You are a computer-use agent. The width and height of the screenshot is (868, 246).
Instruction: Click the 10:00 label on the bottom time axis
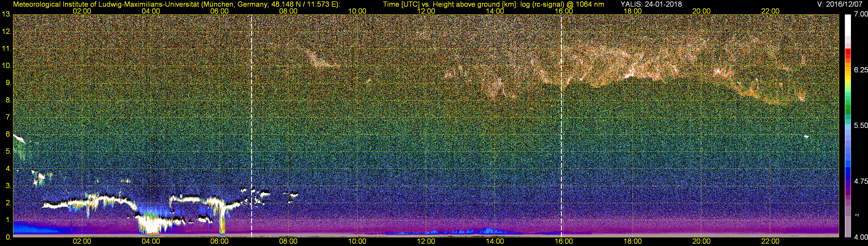pyautogui.click(x=357, y=241)
